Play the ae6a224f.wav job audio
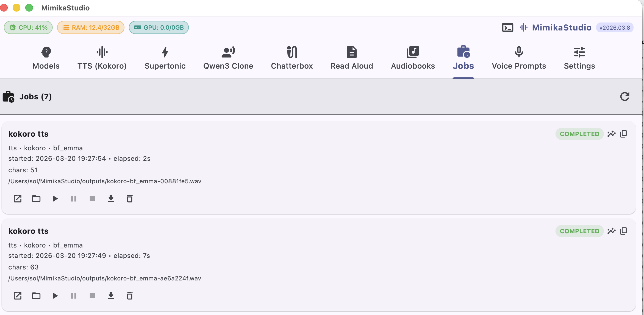644x315 pixels. click(55, 296)
